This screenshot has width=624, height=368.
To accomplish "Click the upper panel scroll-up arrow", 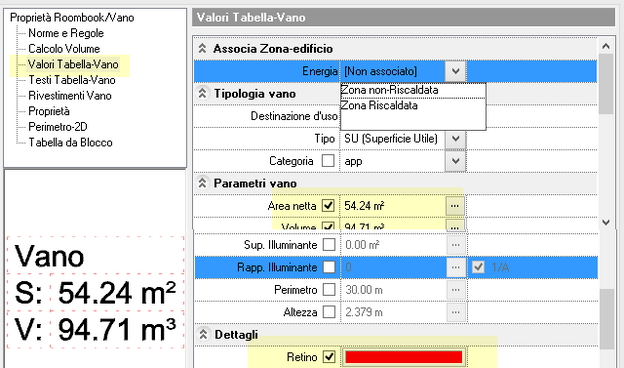I will click(x=606, y=46).
